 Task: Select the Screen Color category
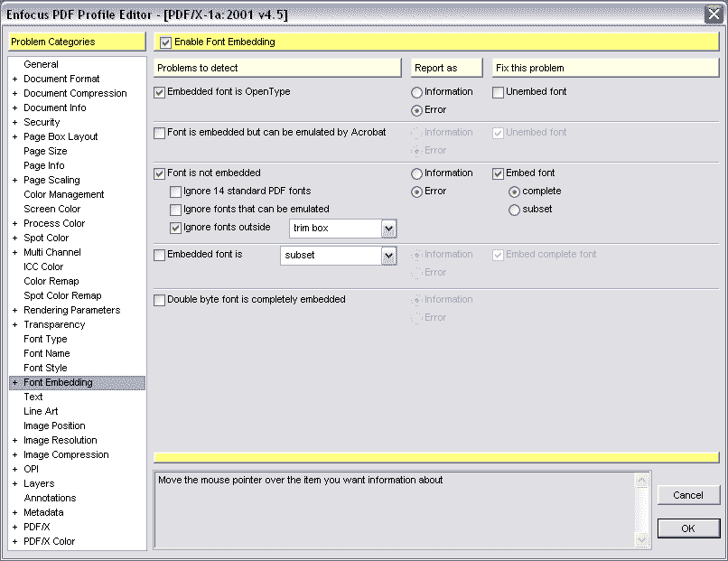pyautogui.click(x=52, y=209)
